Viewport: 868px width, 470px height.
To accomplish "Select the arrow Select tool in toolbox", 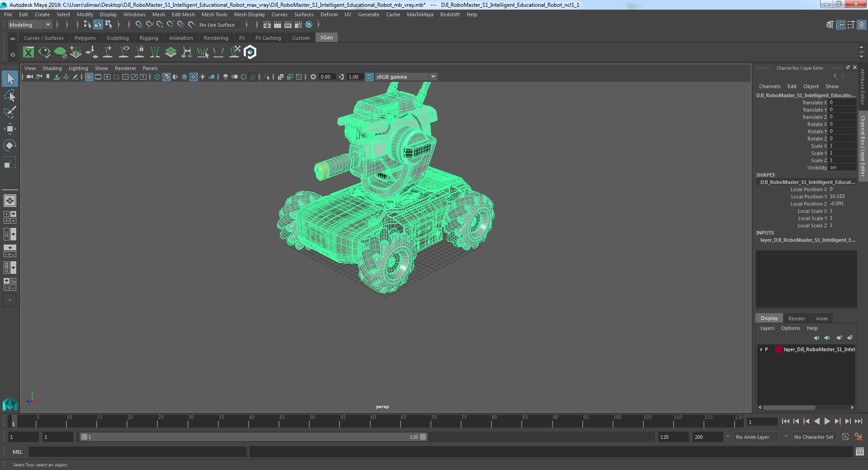I will click(9, 79).
